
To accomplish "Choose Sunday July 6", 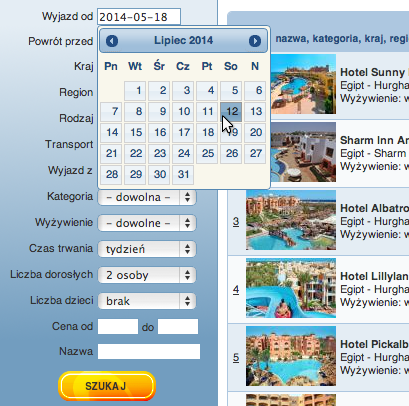I will pyautogui.click(x=255, y=90).
